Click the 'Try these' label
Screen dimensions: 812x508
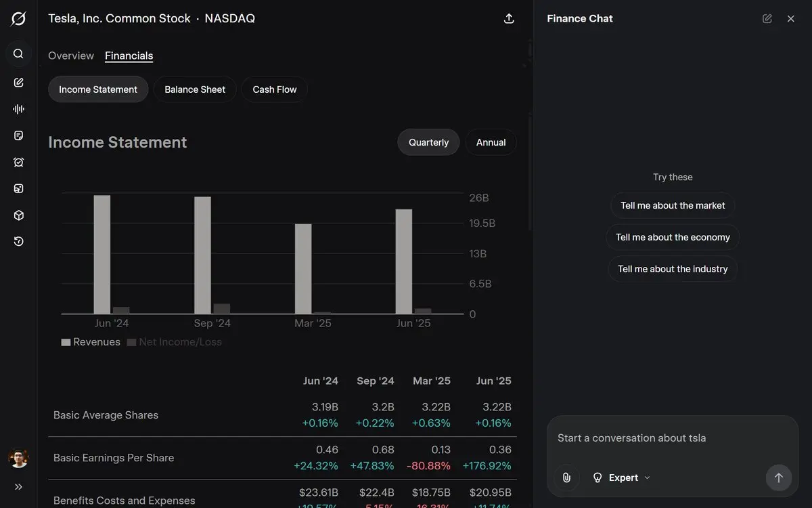click(673, 177)
